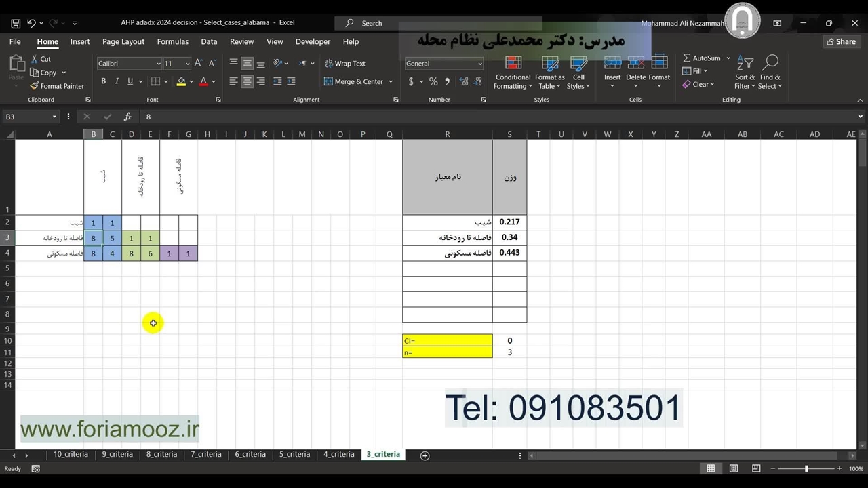Toggle Italic formatting

coord(117,81)
